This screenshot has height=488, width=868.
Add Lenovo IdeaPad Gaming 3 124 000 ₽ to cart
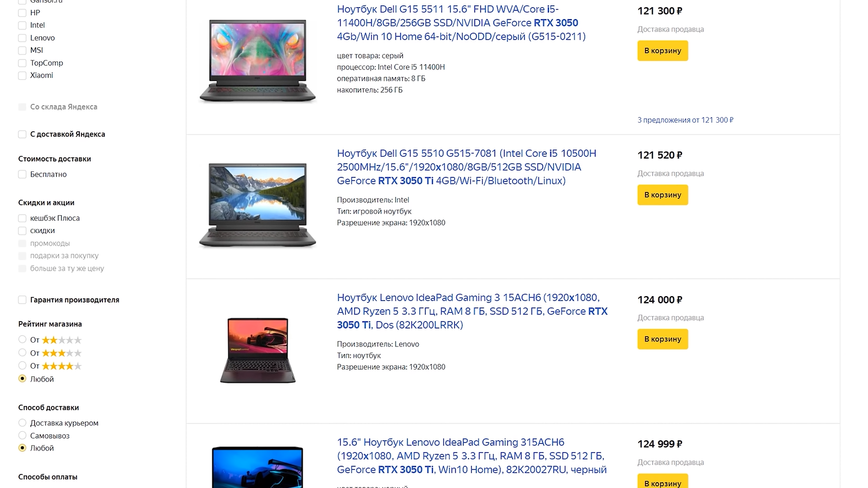click(662, 339)
